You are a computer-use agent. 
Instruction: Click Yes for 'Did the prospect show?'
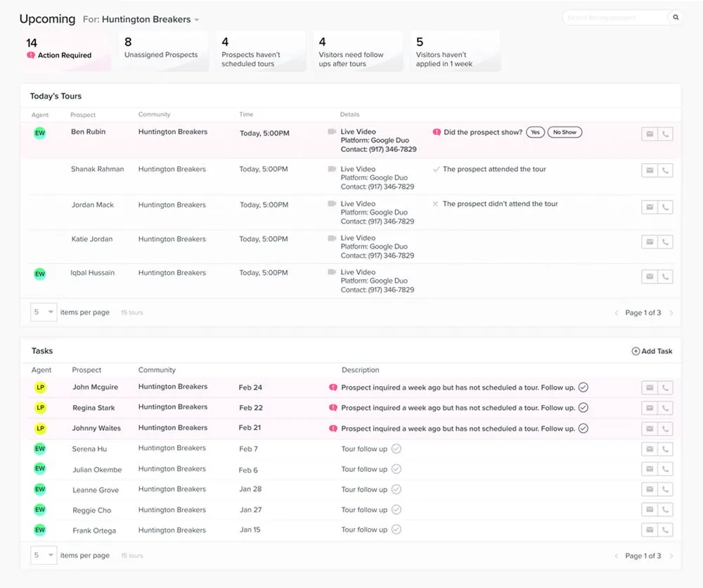coord(535,132)
